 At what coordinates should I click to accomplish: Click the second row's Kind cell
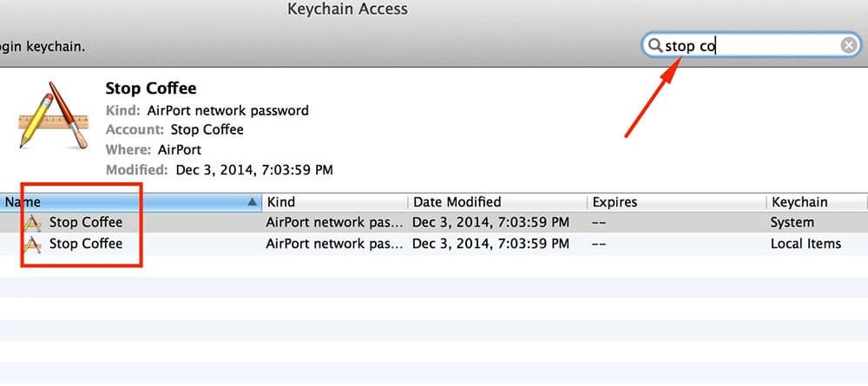click(334, 244)
